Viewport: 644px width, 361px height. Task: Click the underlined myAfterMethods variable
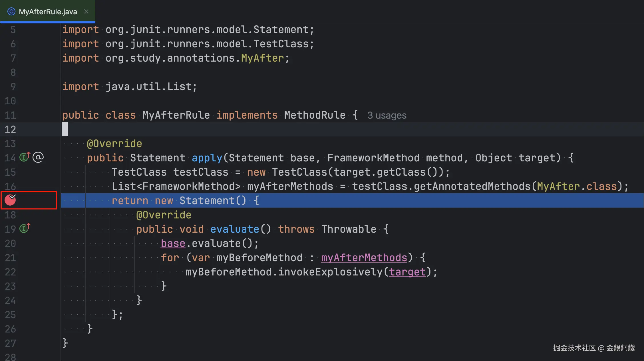point(364,258)
